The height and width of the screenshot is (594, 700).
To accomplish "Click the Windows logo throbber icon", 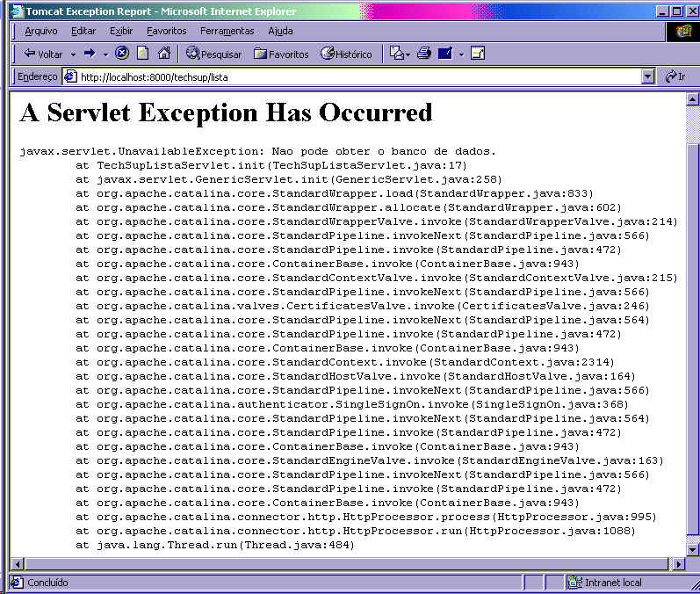I will click(x=683, y=32).
